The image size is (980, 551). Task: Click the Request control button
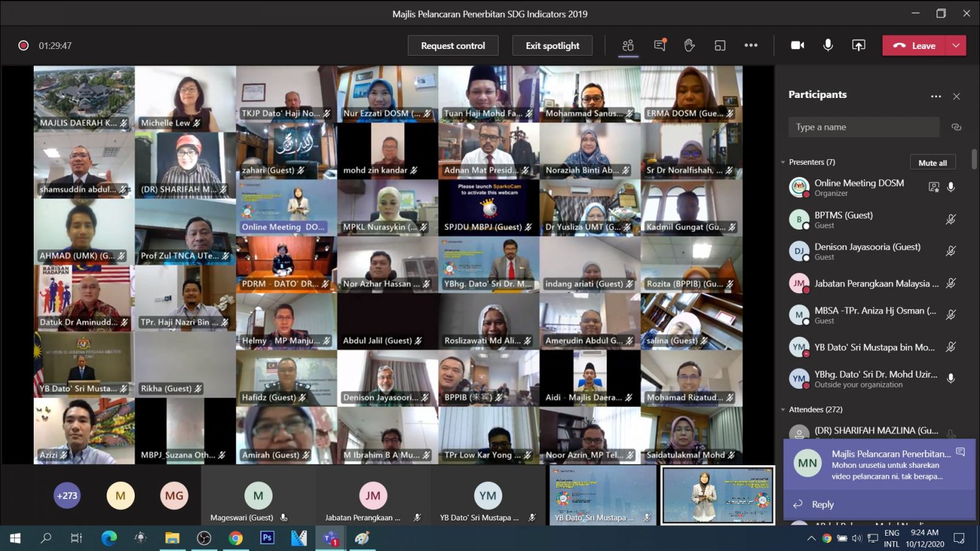(453, 45)
